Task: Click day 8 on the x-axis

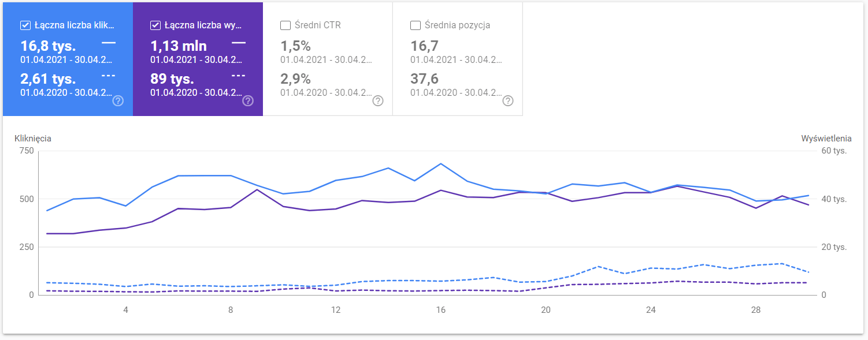Action: (x=231, y=310)
